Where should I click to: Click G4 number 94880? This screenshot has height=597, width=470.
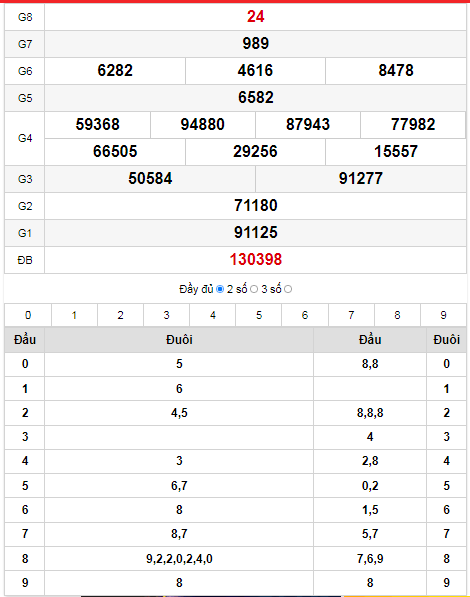[203, 125]
